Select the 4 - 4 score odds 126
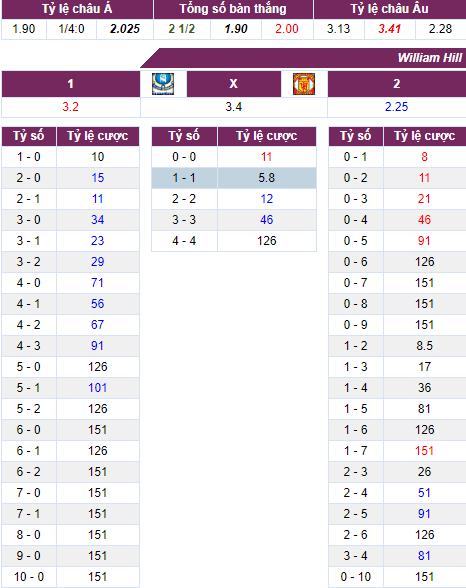466x588 pixels. (x=267, y=241)
